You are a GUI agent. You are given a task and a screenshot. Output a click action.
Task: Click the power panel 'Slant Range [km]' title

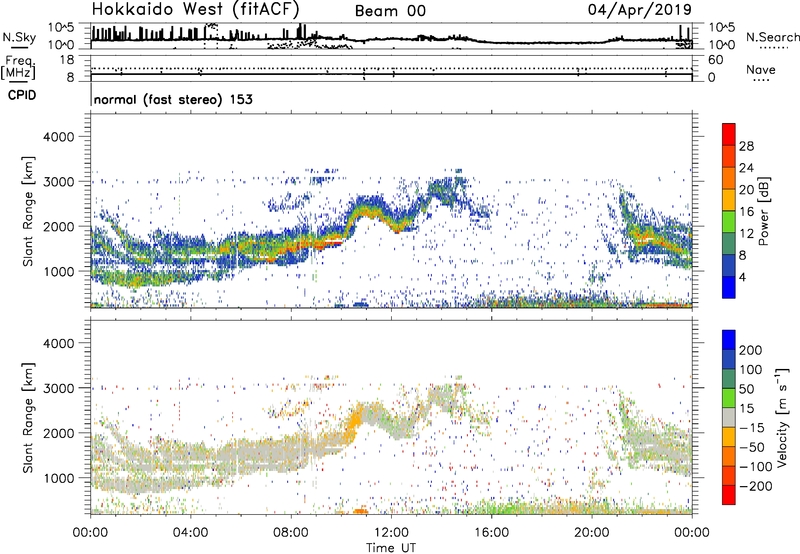[x=29, y=211]
